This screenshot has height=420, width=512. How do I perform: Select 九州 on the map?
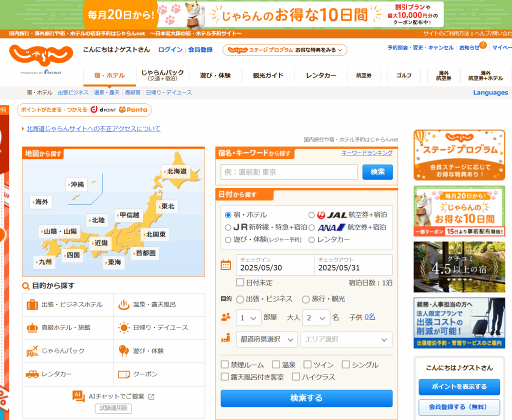coord(44,262)
